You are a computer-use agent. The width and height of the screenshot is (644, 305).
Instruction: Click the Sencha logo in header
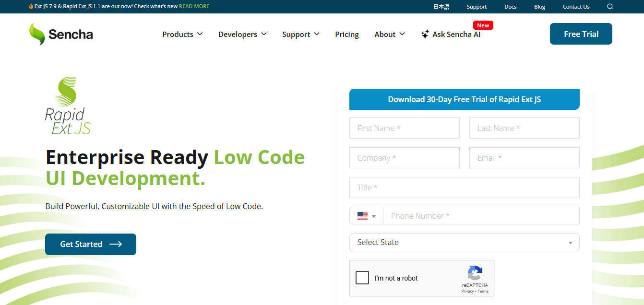click(x=61, y=34)
